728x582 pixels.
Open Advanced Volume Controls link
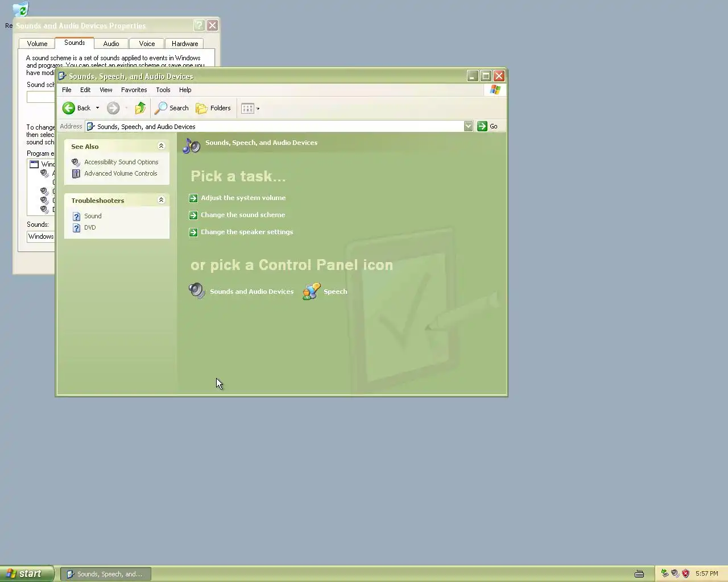[121, 173]
